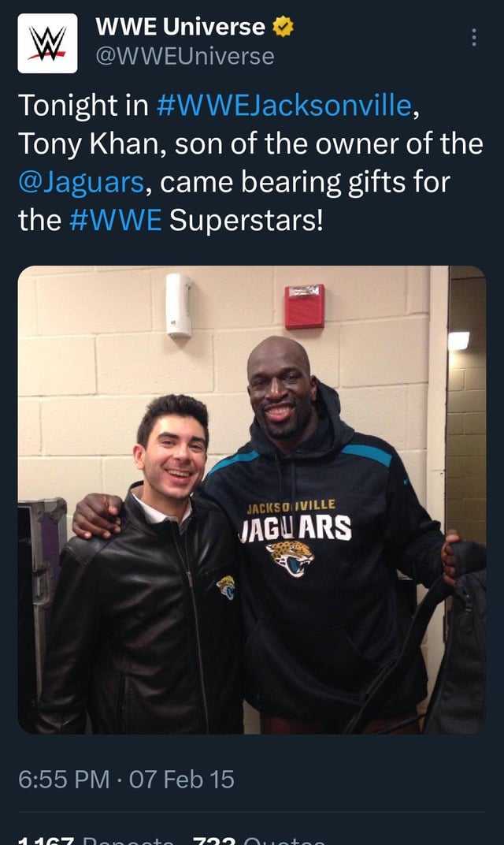Tap the red fire alarm in the photo
The width and height of the screenshot is (504, 845).
(304, 306)
